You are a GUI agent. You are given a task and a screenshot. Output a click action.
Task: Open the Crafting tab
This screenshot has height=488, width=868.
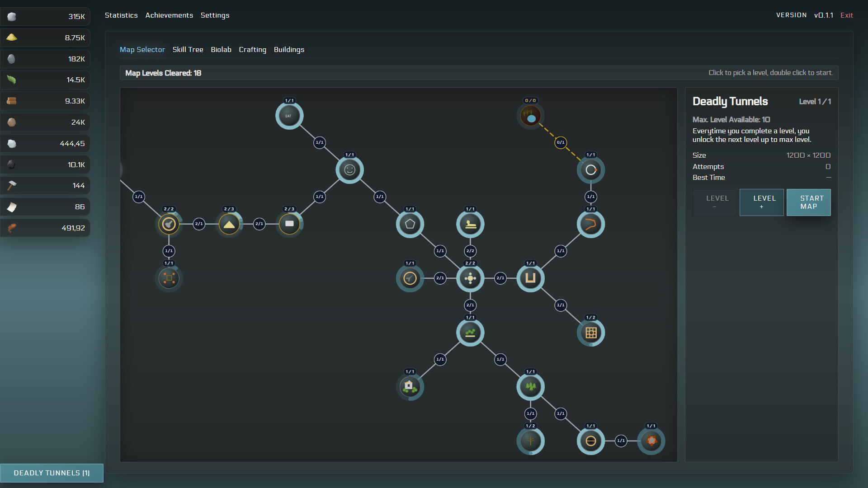tap(252, 49)
